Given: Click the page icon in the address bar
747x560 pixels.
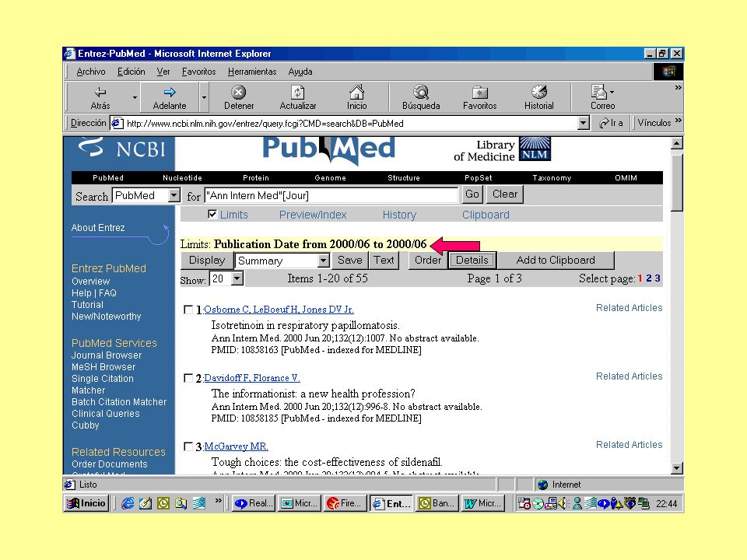Looking at the screenshot, I should click(117, 124).
